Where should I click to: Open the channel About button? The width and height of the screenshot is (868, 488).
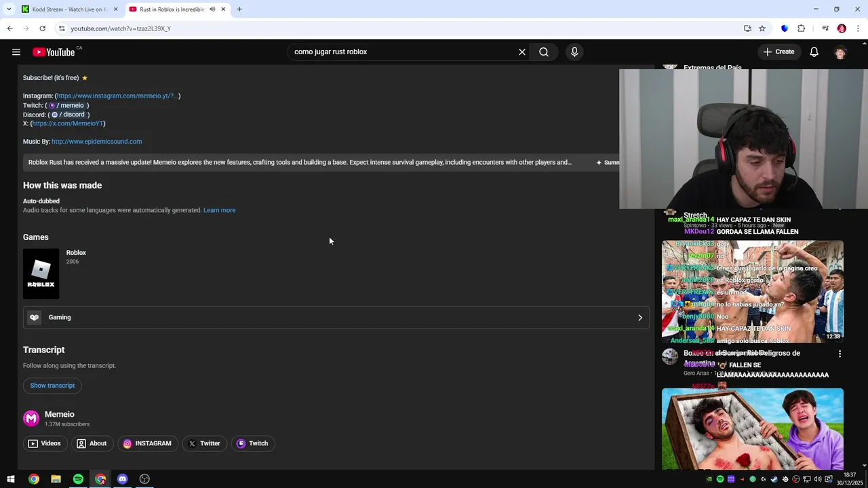click(x=92, y=444)
